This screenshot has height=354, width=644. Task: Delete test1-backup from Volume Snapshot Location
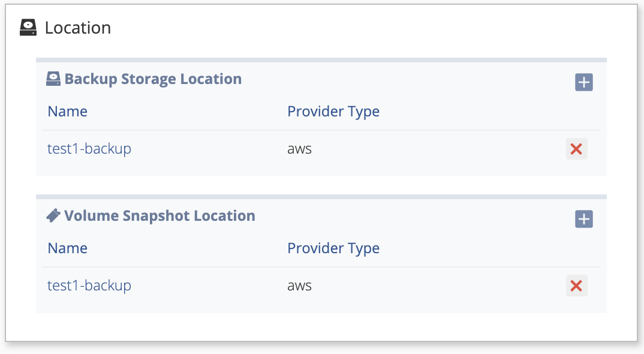pos(576,286)
